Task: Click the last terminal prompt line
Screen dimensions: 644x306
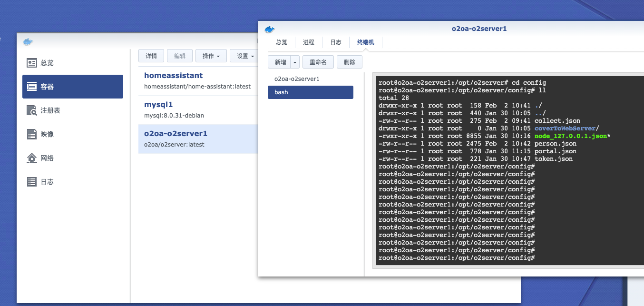Action: tap(457, 258)
